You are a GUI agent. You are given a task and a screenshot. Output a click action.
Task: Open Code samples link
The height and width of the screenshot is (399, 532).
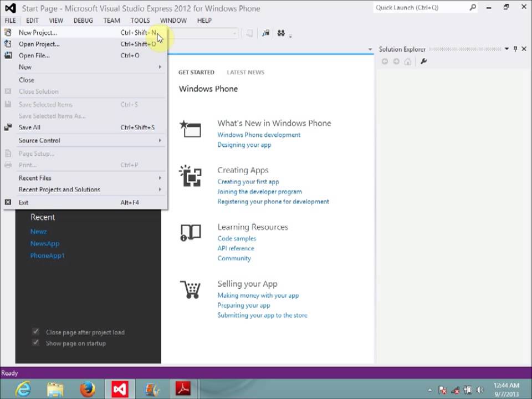pos(237,238)
